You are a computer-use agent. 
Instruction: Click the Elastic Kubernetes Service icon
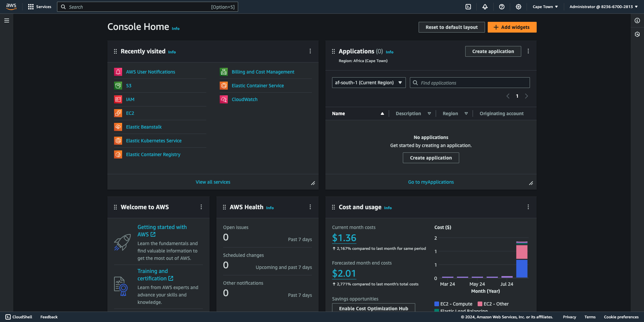pyautogui.click(x=118, y=141)
